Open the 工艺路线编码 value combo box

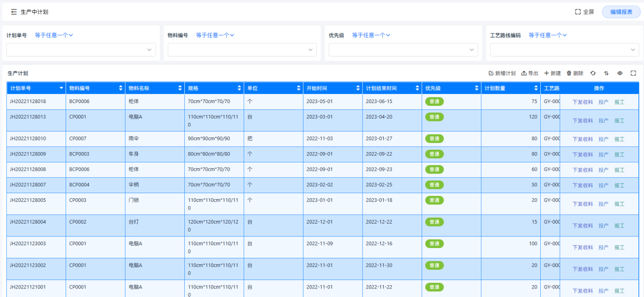tap(564, 50)
